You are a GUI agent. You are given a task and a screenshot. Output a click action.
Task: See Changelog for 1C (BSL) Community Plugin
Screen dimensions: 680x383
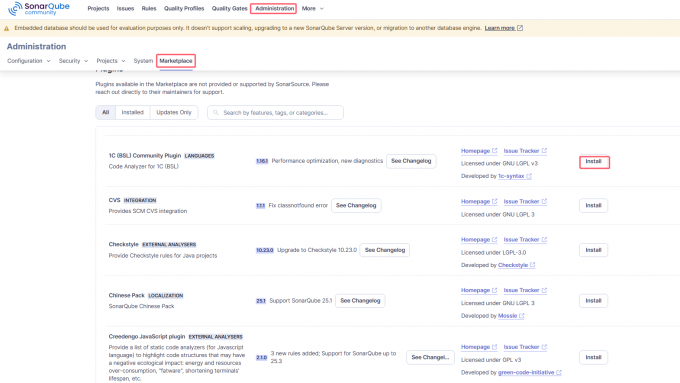pos(411,161)
